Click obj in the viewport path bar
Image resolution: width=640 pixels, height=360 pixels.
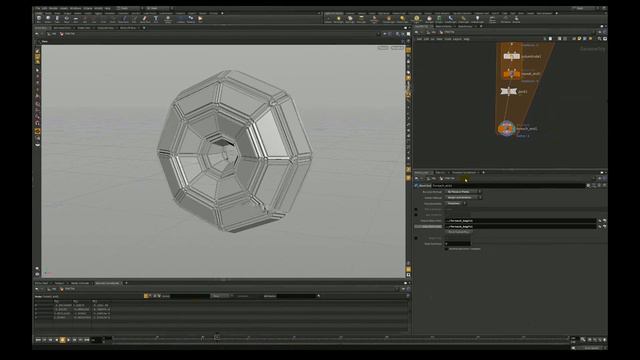53,34
